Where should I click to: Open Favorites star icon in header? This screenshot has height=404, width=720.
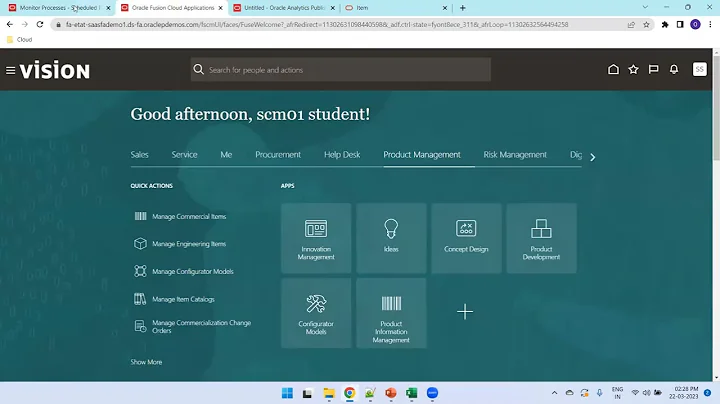click(633, 69)
